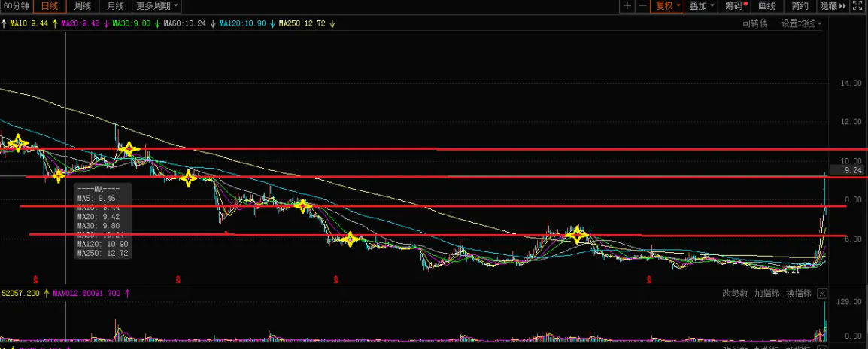Click the MA20:9.42 label
This screenshot has height=350, width=868.
80,23
